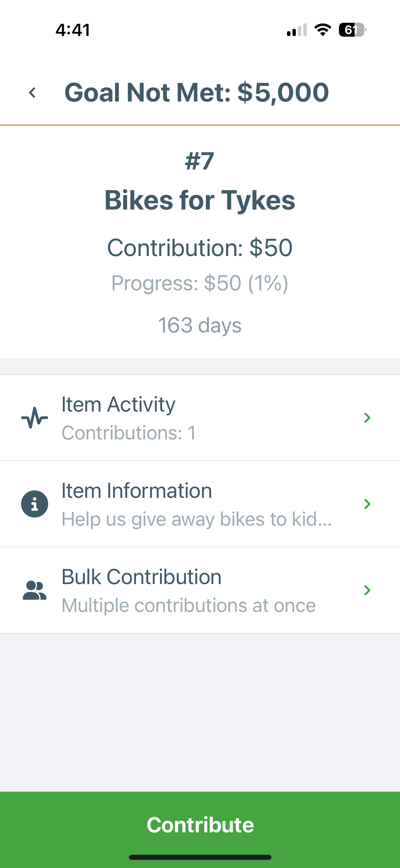
Task: Expand Item Information with green chevron
Action: 367,504
